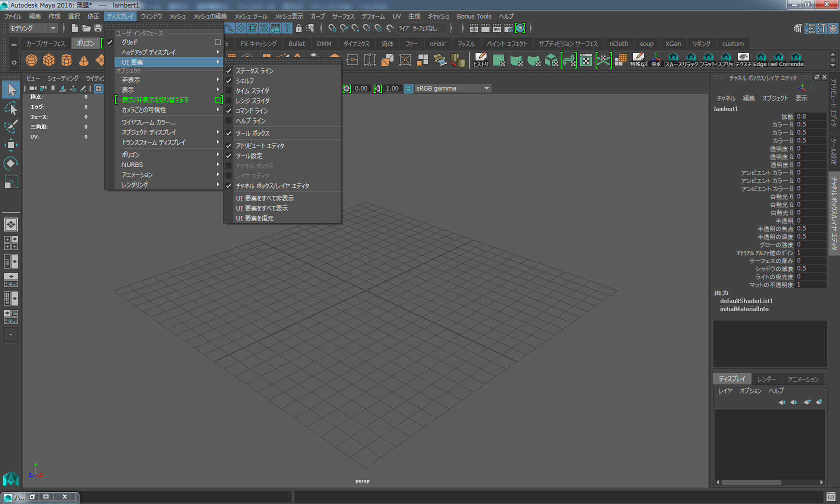The width and height of the screenshot is (840, 504).
Task: Click defaultShaderList1 output node
Action: click(x=746, y=301)
